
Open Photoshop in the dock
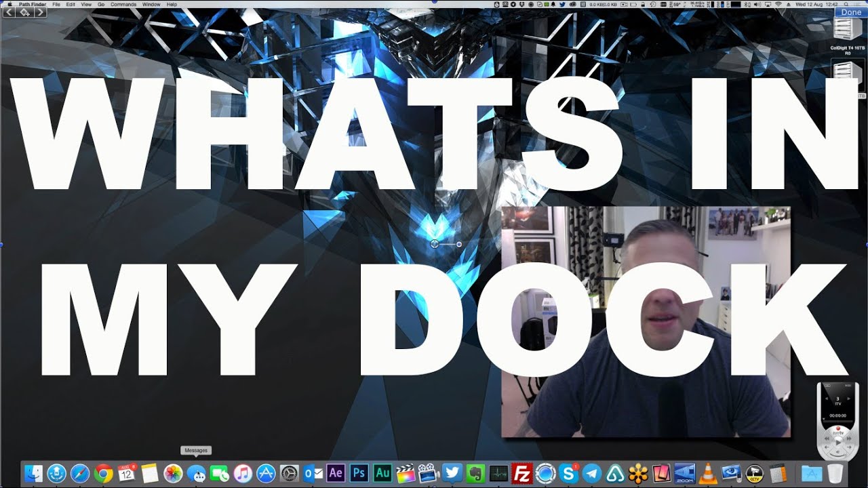(x=359, y=473)
